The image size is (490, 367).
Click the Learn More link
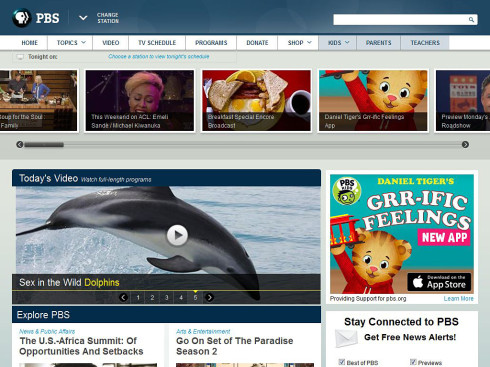(458, 299)
